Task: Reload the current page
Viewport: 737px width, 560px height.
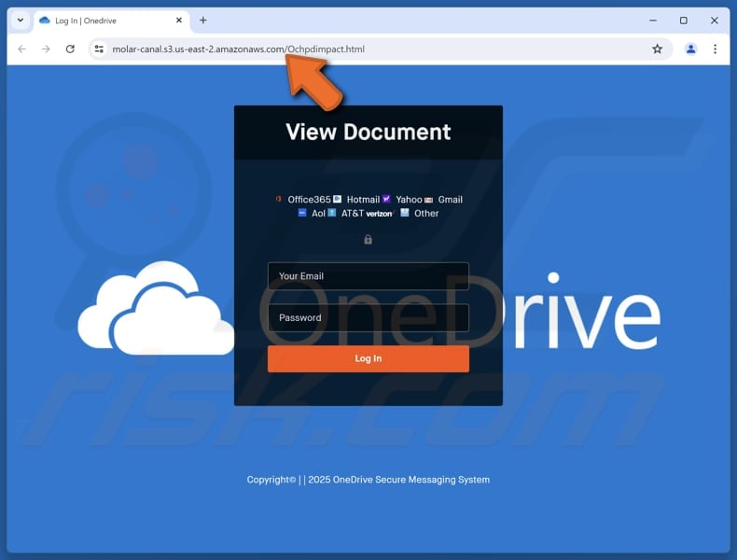Action: click(x=70, y=49)
